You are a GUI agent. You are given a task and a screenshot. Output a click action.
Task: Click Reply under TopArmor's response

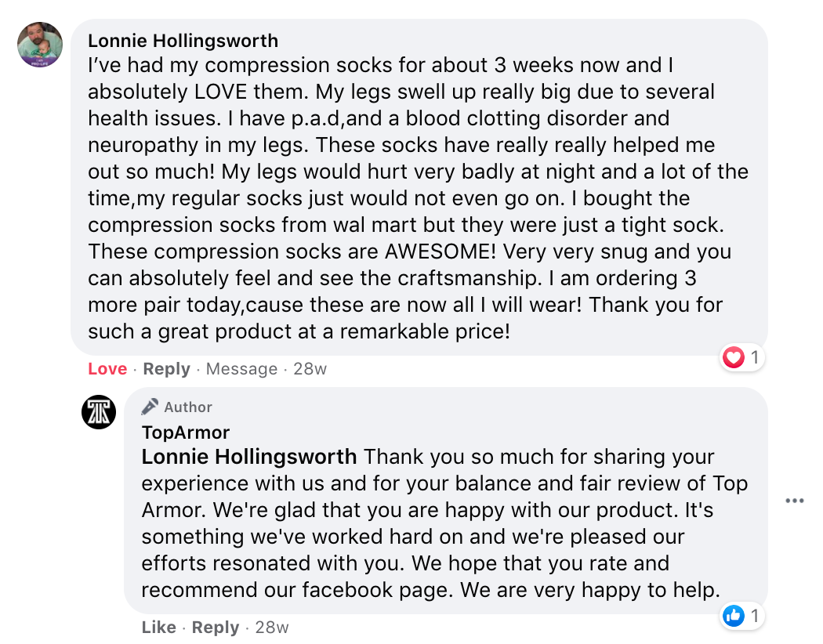(x=216, y=628)
